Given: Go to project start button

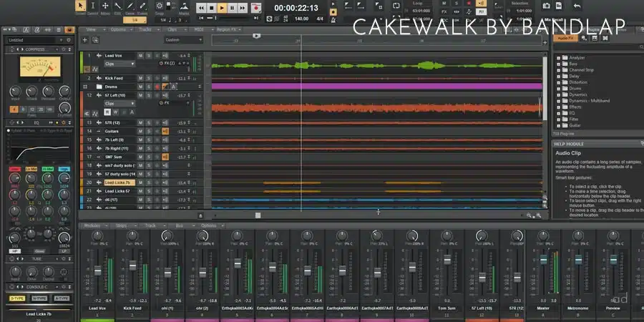Looking at the screenshot, I should point(201,18).
